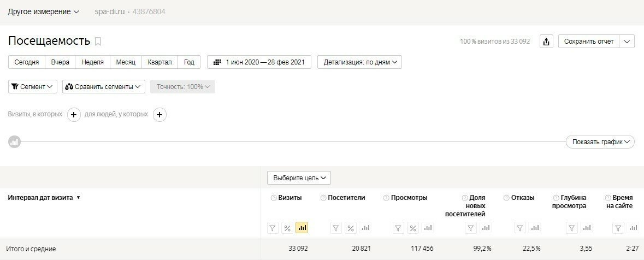Toggle chart display for Время на сайте
The width and height of the screenshot is (644, 260).
click(x=633, y=228)
